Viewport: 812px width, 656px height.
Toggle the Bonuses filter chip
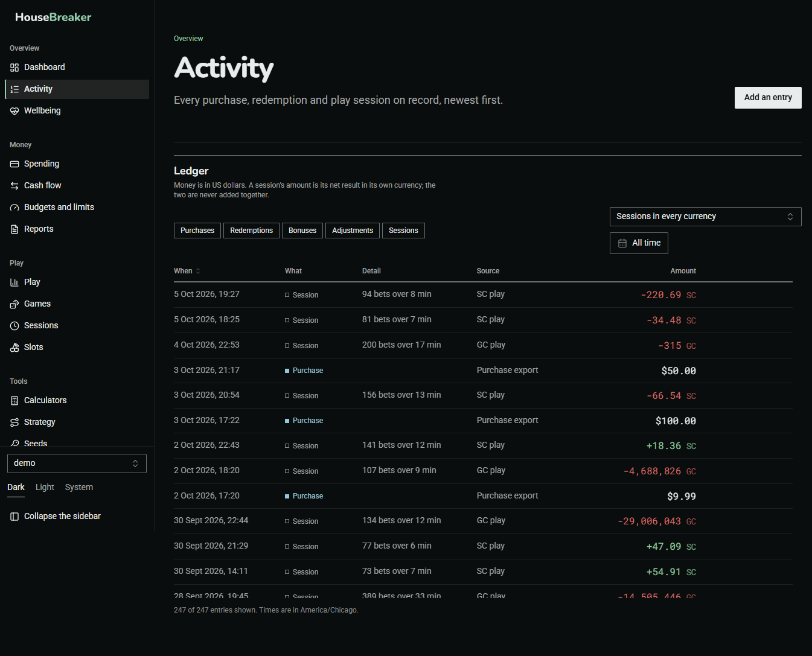[302, 231]
